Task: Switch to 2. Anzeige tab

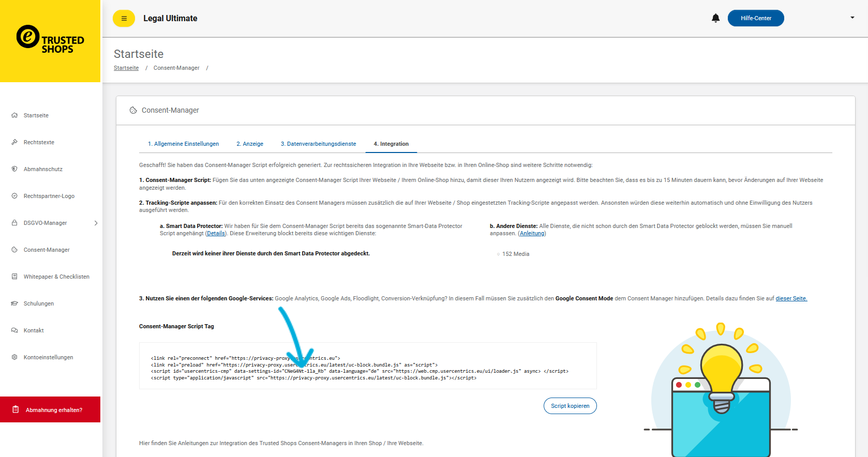Action: point(250,144)
